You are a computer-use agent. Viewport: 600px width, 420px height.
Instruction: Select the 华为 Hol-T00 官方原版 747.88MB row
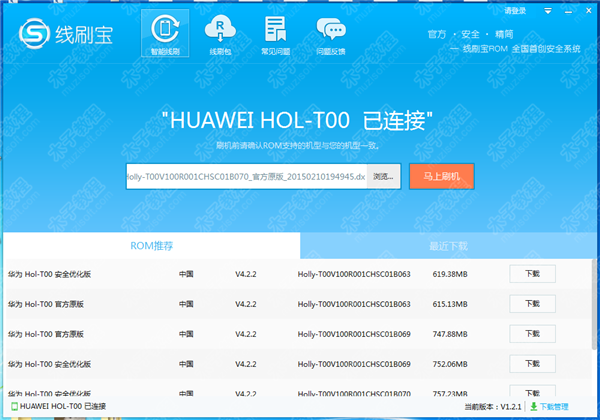point(298,334)
